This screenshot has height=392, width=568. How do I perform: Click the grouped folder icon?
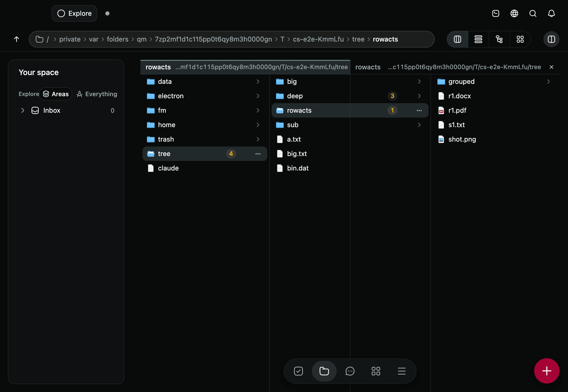pos(441,81)
